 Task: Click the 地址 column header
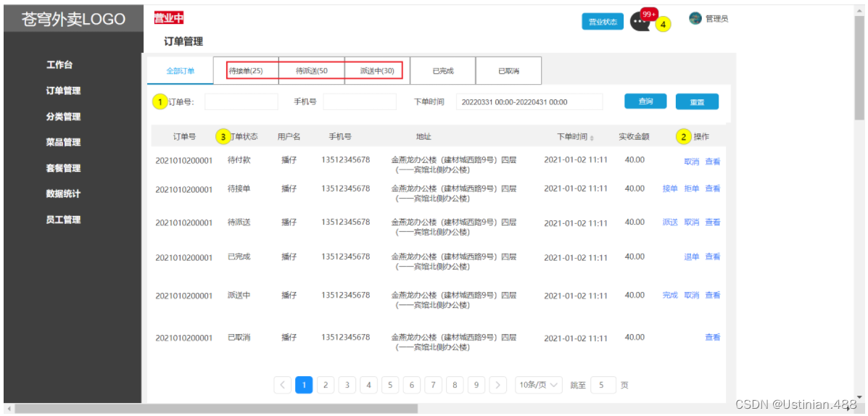click(424, 137)
